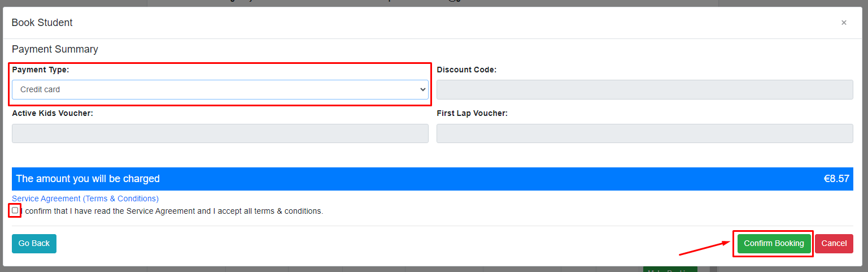This screenshot has height=272, width=868.
Task: Click the Payment Summary heading
Action: [x=55, y=49]
